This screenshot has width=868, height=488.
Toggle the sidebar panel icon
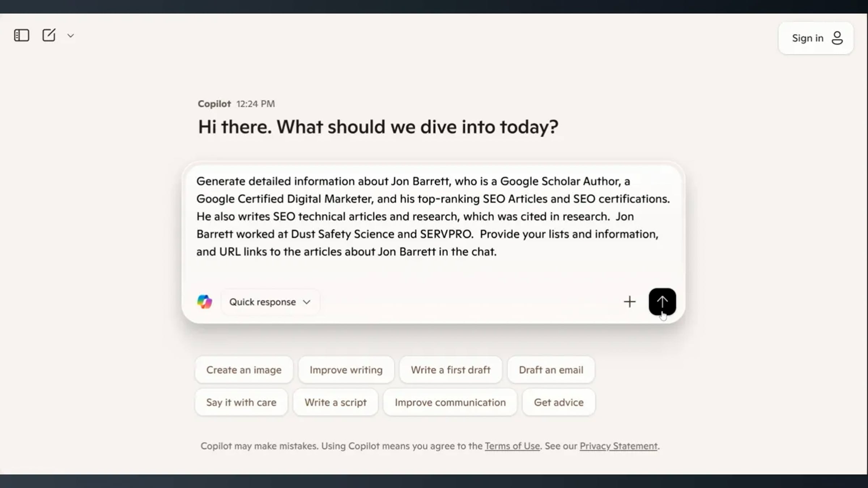pyautogui.click(x=21, y=35)
